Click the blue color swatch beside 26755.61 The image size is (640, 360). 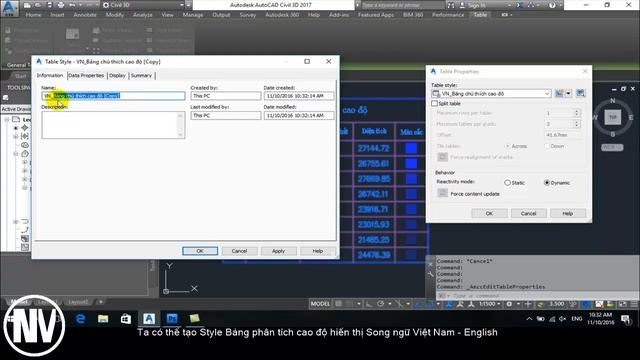(x=411, y=163)
